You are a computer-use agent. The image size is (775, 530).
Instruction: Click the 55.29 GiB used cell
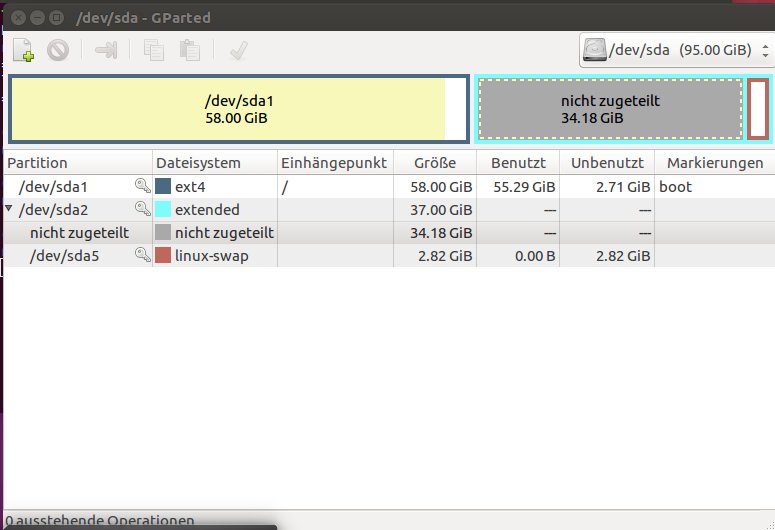click(x=524, y=187)
